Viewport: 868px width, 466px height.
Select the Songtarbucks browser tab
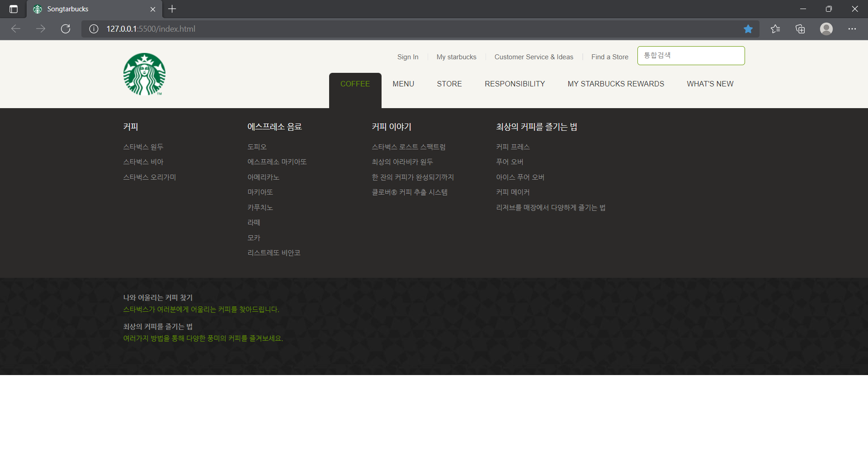click(x=94, y=9)
